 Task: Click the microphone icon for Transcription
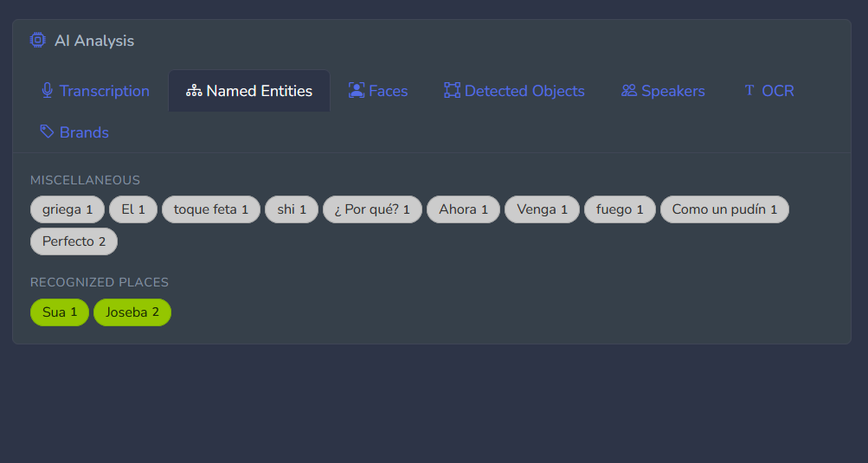tap(48, 91)
